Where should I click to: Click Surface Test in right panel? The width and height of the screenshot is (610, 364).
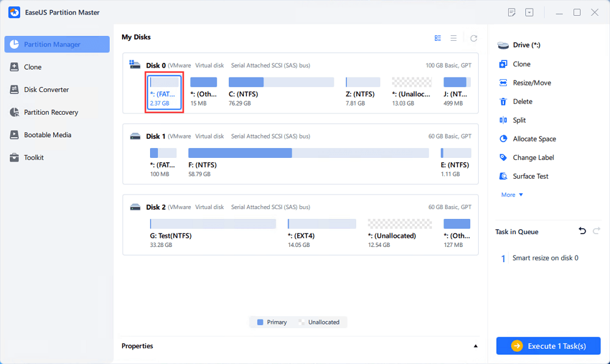(531, 176)
